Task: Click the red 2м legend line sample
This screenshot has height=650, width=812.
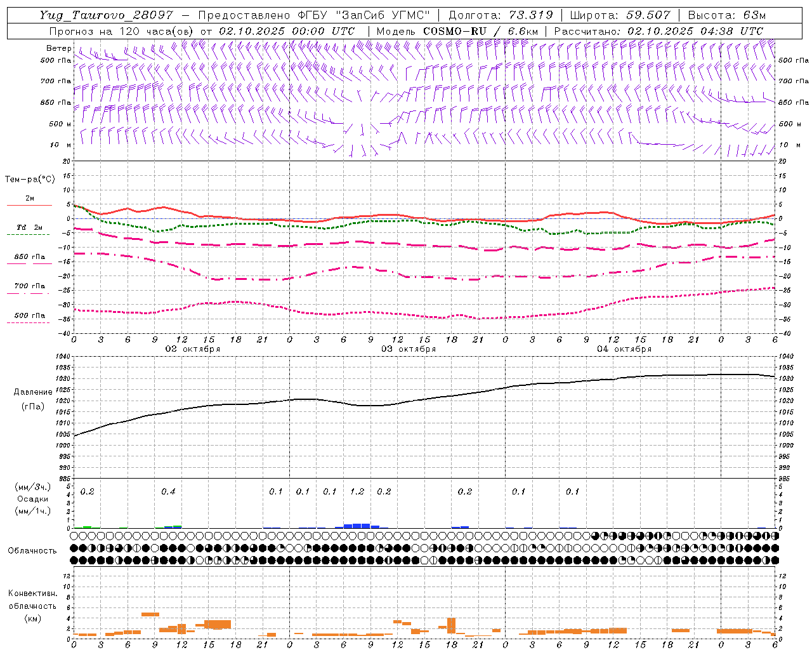Action: pos(29,206)
